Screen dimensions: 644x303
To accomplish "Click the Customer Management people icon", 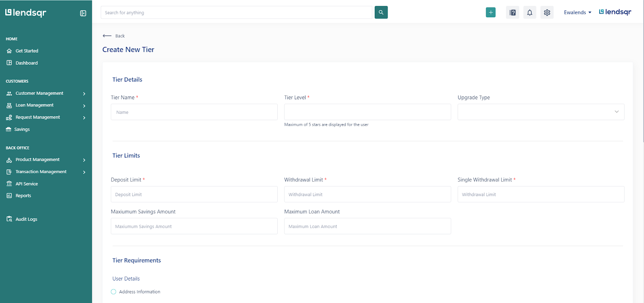I will click(x=9, y=93).
